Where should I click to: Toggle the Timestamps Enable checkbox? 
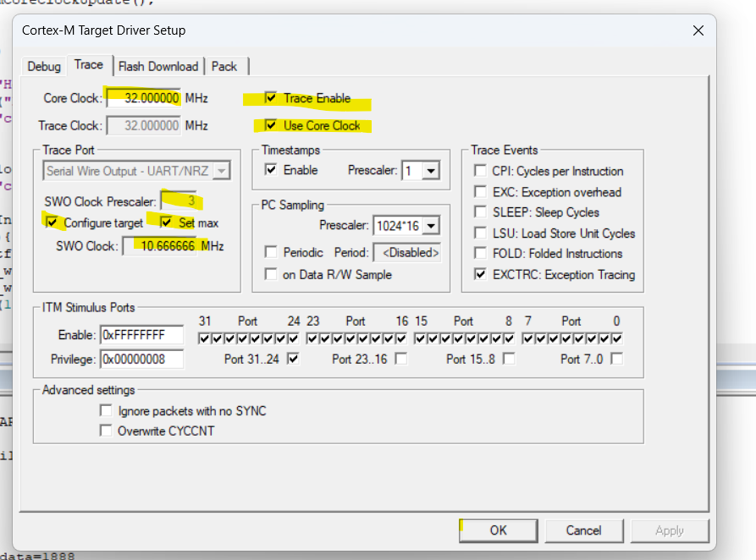click(271, 170)
